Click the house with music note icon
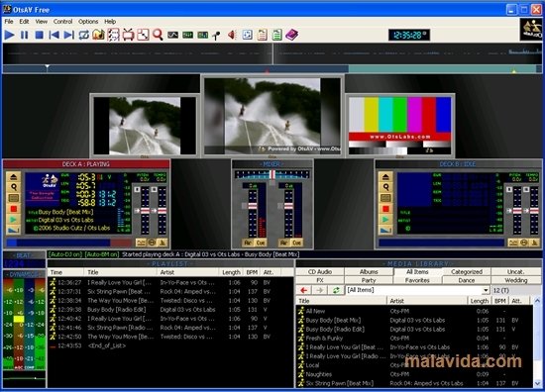This screenshot has height=392, width=545. (x=99, y=35)
